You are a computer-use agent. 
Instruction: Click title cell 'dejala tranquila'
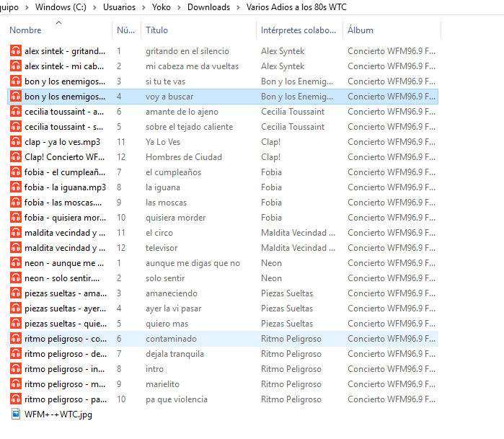click(x=175, y=354)
